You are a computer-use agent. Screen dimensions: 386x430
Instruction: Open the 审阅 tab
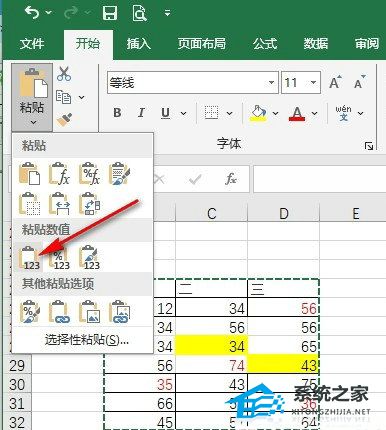coord(367,44)
